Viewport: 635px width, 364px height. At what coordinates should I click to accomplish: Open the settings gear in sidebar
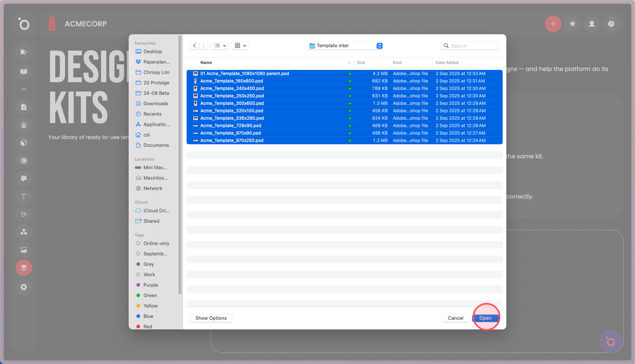[x=24, y=287]
